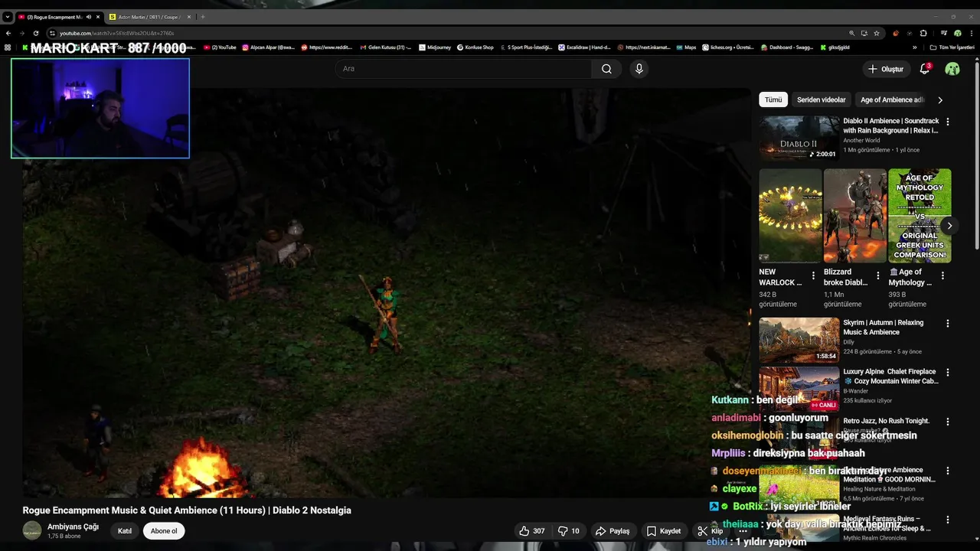
Task: Select the Age of Ambience filter chip
Action: pyautogui.click(x=892, y=99)
